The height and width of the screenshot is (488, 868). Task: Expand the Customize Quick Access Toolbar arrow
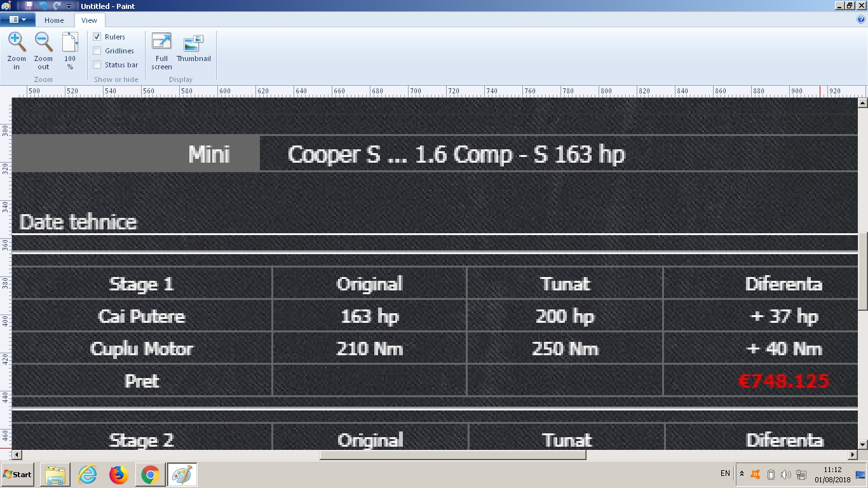coord(69,6)
